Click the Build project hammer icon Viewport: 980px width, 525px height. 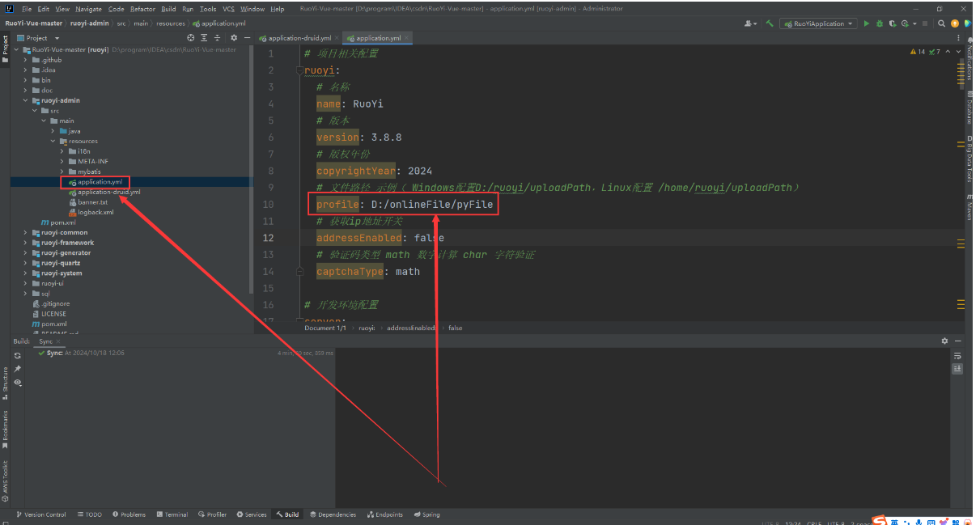pyautogui.click(x=770, y=23)
